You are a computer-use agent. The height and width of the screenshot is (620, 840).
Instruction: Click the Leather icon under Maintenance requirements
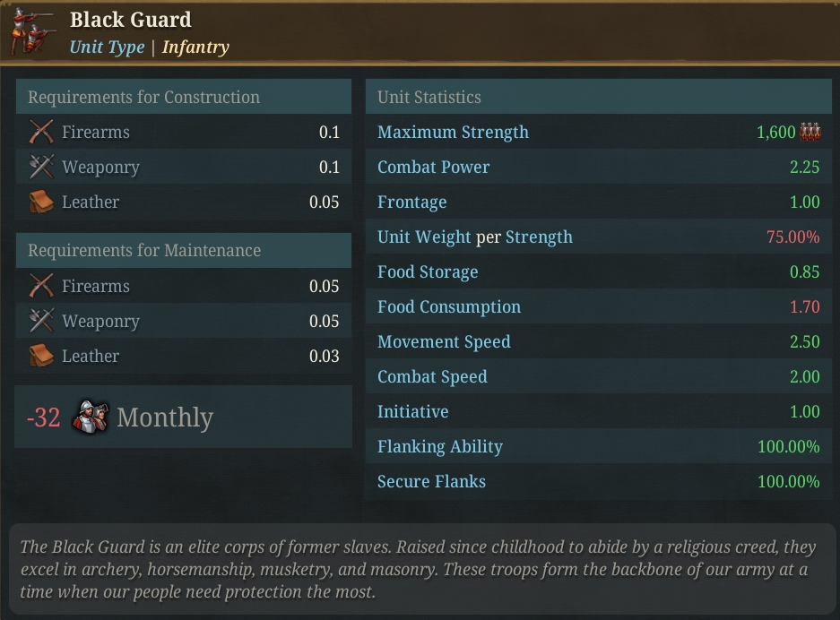pyautogui.click(x=41, y=356)
